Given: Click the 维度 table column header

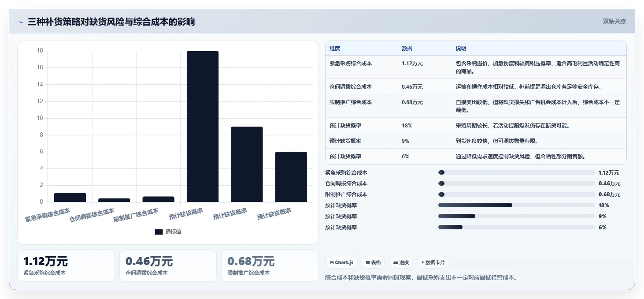Looking at the screenshot, I should (335, 49).
